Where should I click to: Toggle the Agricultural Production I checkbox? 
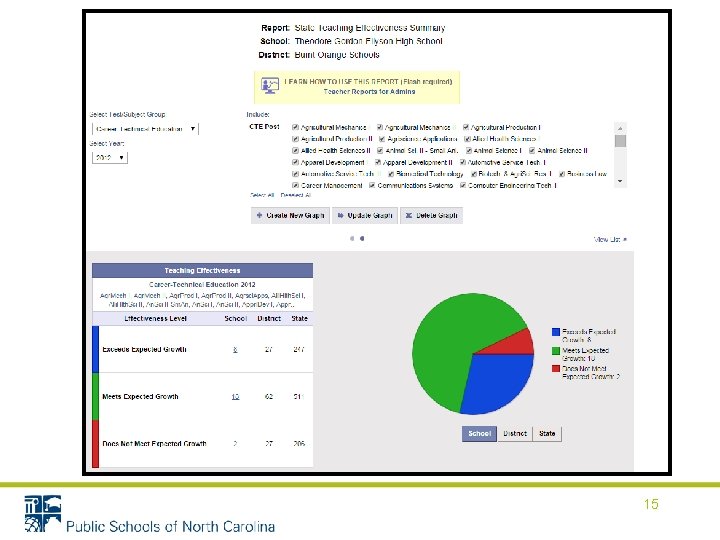466,127
